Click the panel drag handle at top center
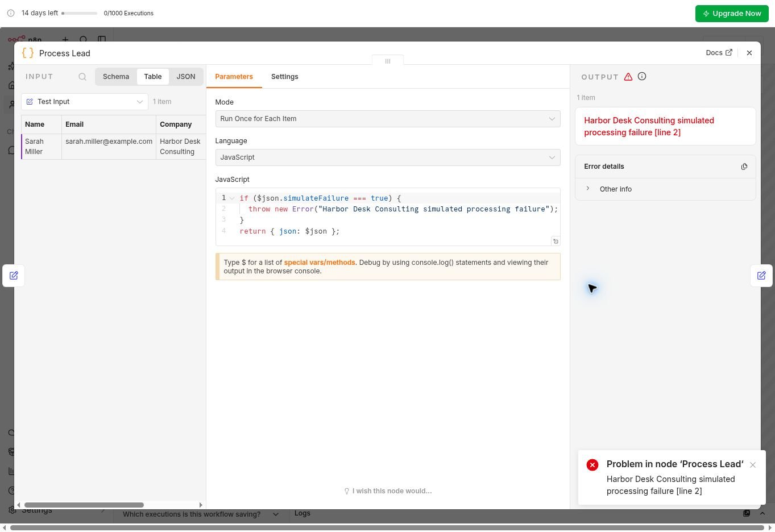This screenshot has height=532, width=775. pyautogui.click(x=388, y=61)
